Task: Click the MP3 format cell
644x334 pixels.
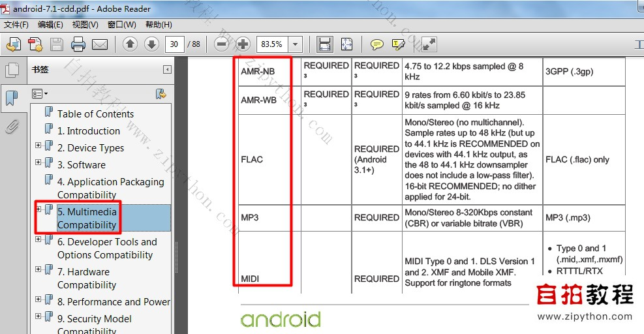Action: click(x=269, y=218)
